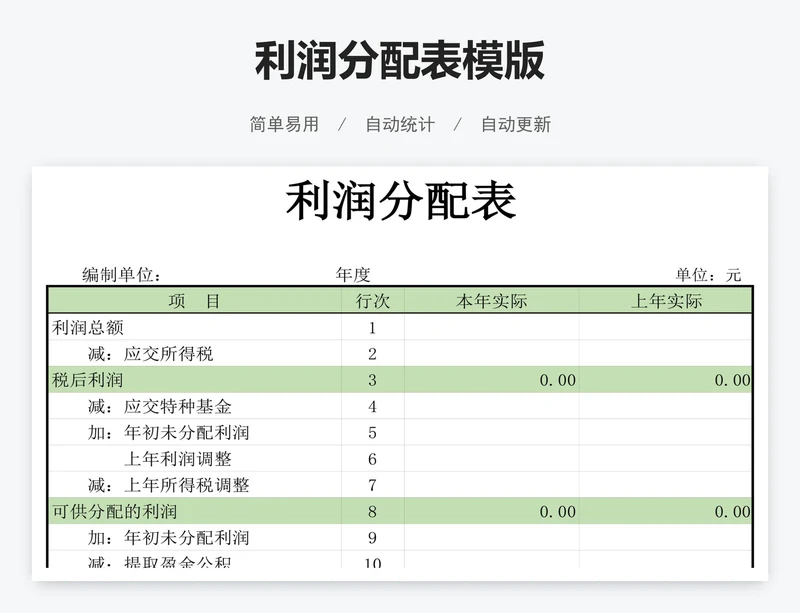Screen dimensions: 800x613
Task: Click 加: 年初未分配利润 in row 5
Action: (168, 433)
